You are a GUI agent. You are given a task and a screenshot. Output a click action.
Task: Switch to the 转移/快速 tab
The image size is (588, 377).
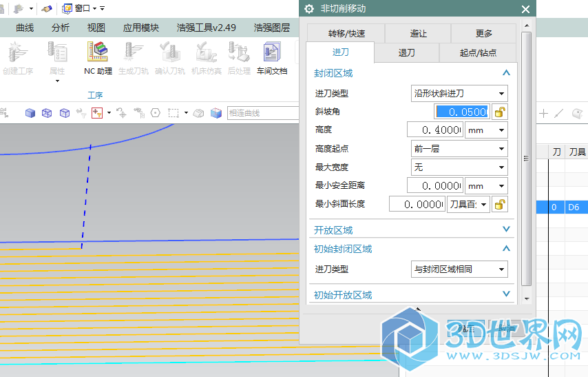pyautogui.click(x=346, y=33)
